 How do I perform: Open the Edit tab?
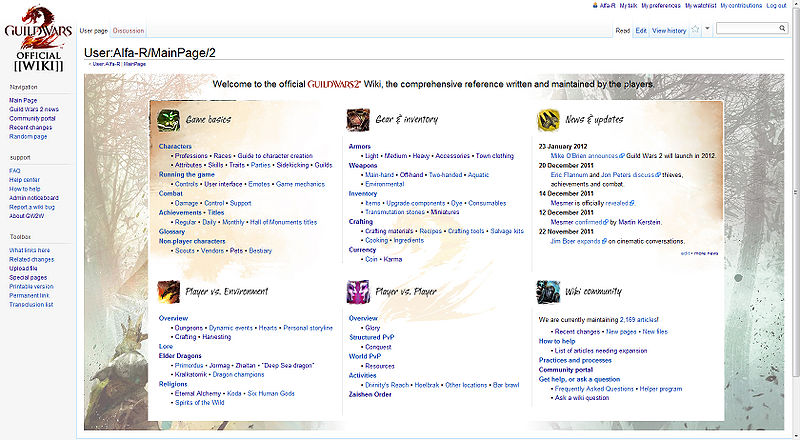pyautogui.click(x=641, y=31)
